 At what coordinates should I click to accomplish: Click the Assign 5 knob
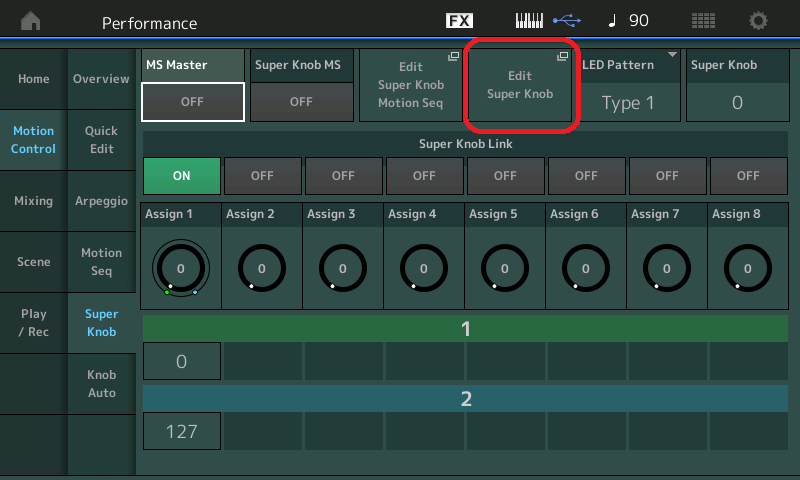(x=505, y=268)
